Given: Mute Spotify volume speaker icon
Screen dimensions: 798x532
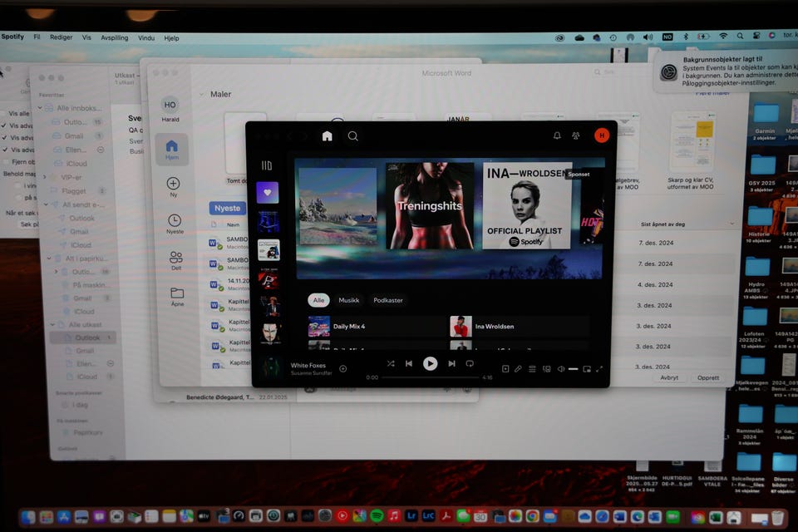Looking at the screenshot, I should (x=560, y=369).
